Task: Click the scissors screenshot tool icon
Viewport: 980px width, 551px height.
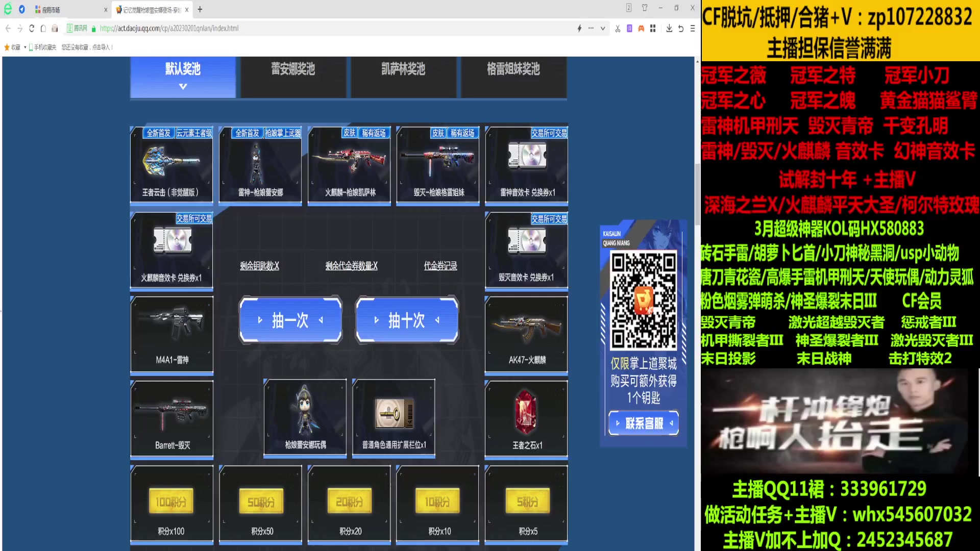Action: click(618, 29)
